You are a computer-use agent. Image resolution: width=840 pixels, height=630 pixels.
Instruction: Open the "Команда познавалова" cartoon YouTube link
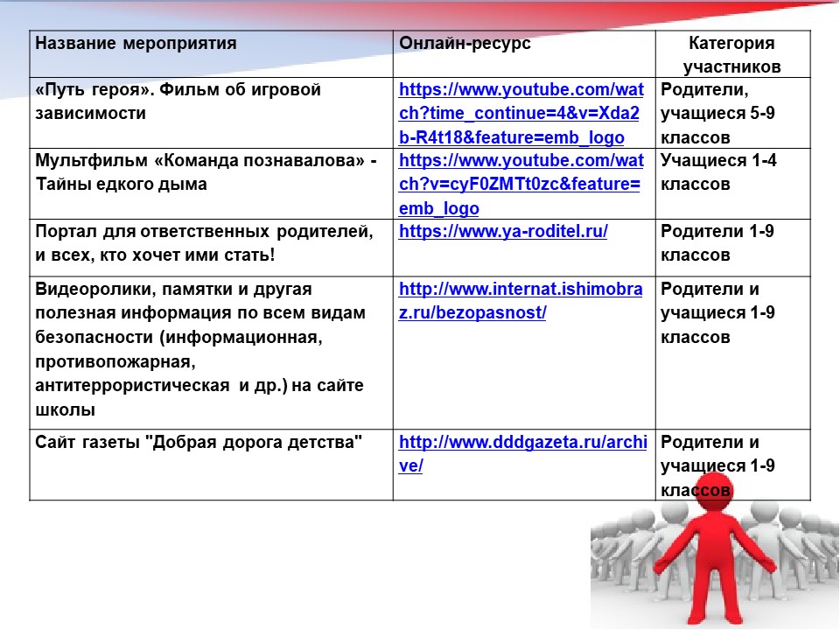521,184
